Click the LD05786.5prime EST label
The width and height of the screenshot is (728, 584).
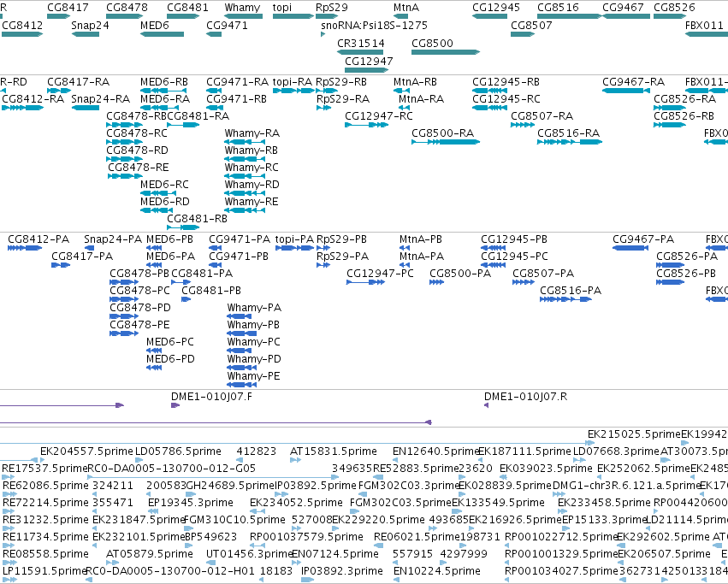[x=178, y=451]
